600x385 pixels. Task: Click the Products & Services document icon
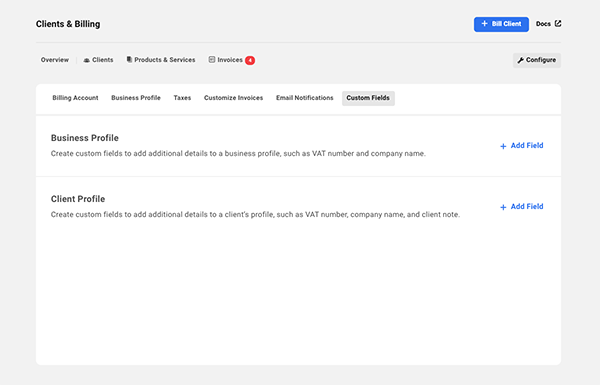tap(129, 59)
